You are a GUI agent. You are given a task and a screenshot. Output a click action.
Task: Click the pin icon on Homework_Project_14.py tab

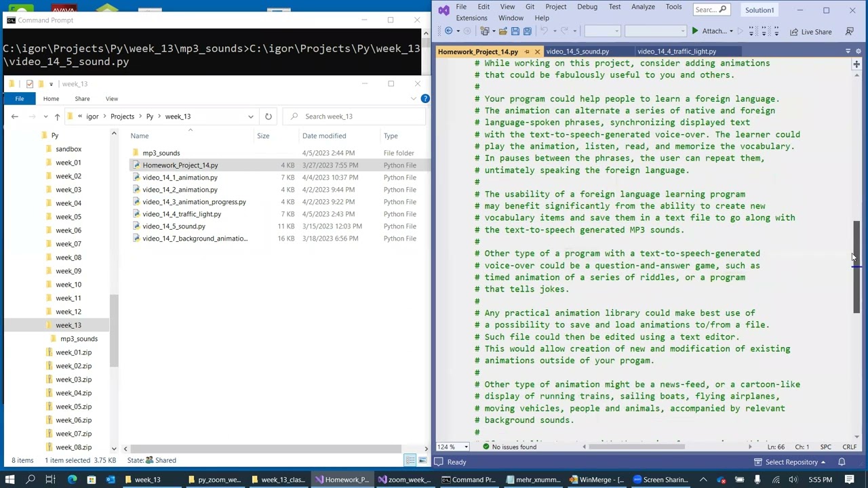point(527,52)
